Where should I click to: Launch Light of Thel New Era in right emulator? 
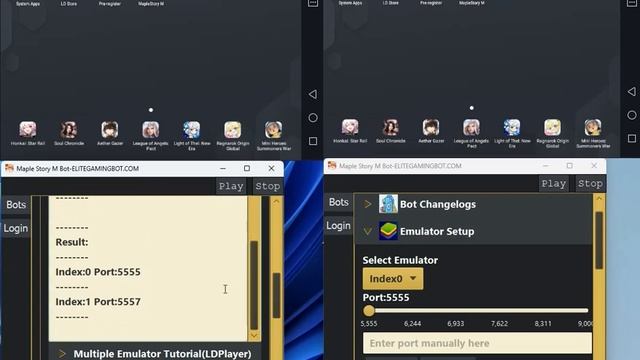tap(512, 127)
